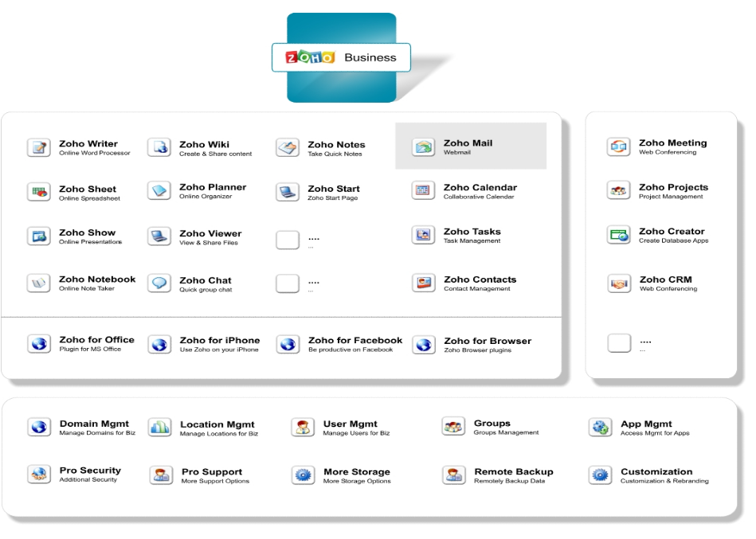The image size is (756, 539).
Task: Click the Zoho Sheet spreadsheet icon
Action: click(x=39, y=192)
